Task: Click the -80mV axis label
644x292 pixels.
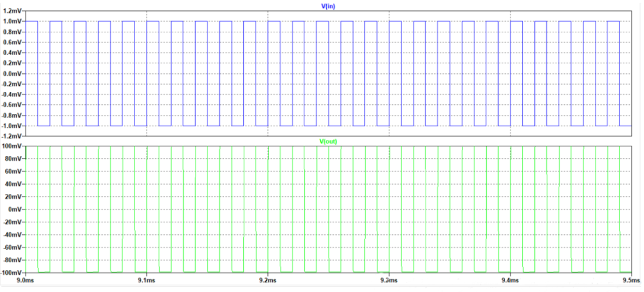Action: tap(14, 260)
